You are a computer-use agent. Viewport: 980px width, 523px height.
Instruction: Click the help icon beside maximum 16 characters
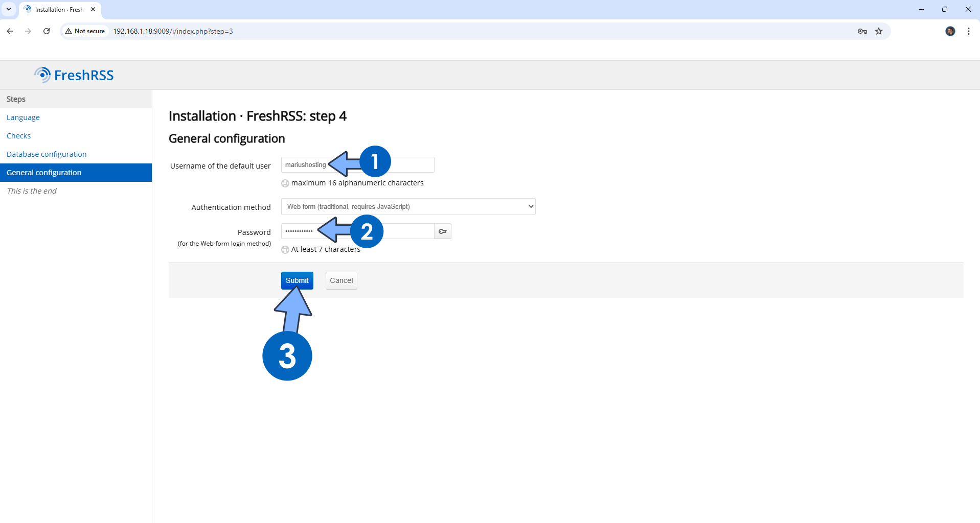(x=285, y=183)
